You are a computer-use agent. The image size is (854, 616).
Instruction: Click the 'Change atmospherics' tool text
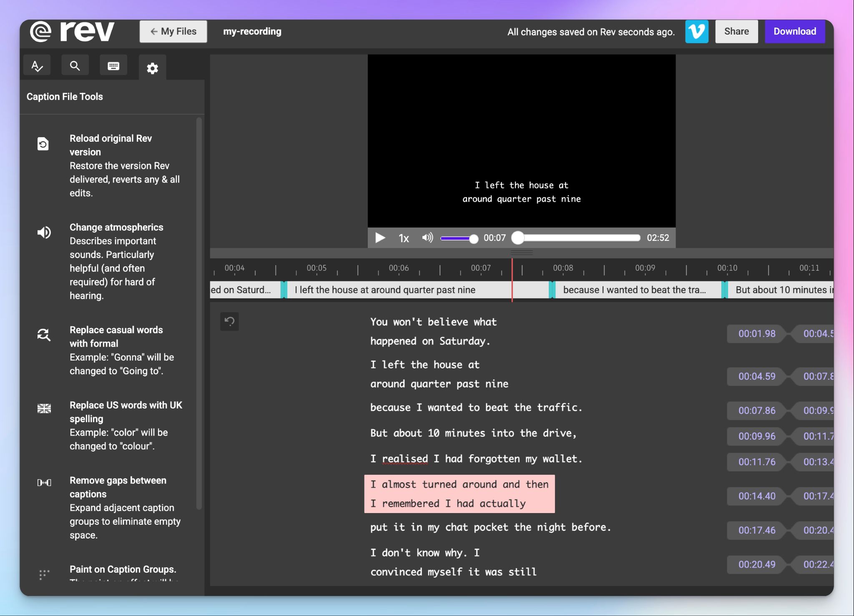point(116,227)
